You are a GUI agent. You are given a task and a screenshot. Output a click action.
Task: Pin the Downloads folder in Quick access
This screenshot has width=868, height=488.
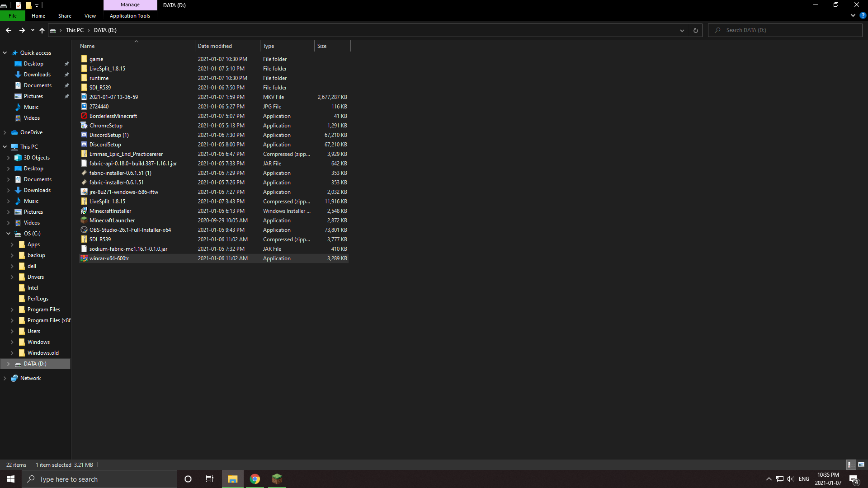point(66,74)
